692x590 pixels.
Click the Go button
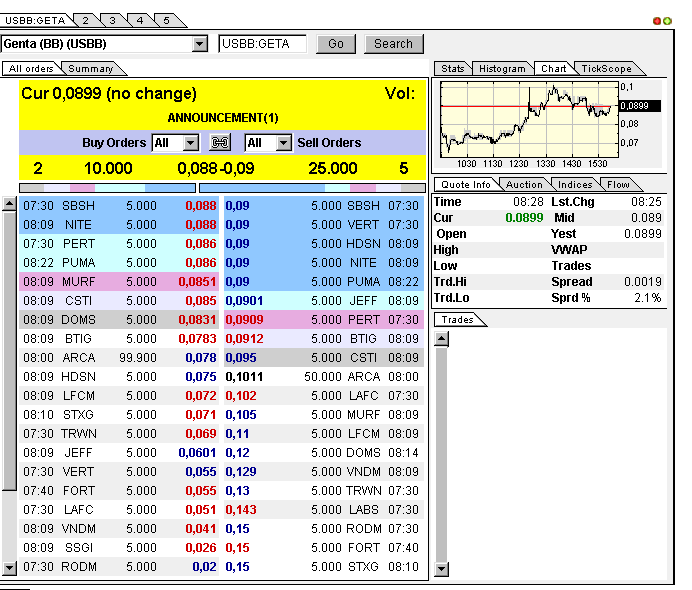coord(336,44)
